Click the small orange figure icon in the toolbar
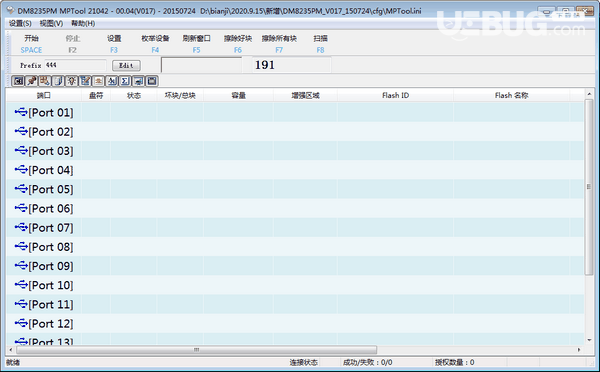The height and width of the screenshot is (372, 600). click(x=98, y=81)
